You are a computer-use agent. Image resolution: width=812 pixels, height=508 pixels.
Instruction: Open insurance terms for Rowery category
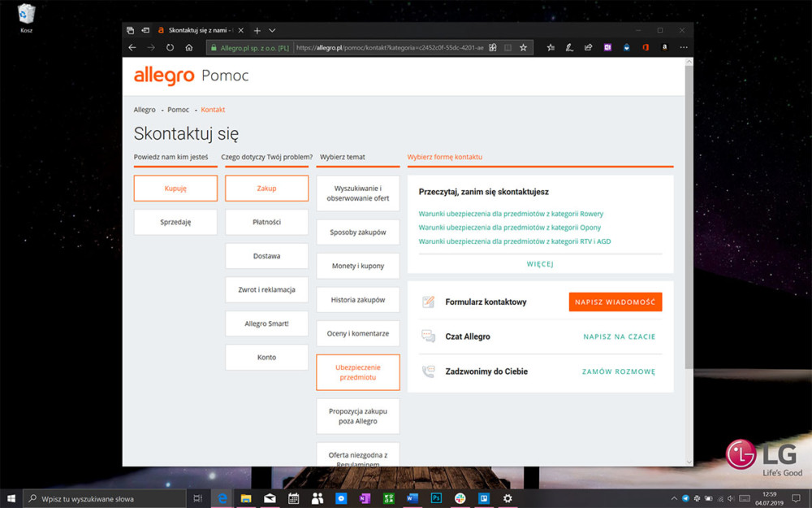point(511,214)
